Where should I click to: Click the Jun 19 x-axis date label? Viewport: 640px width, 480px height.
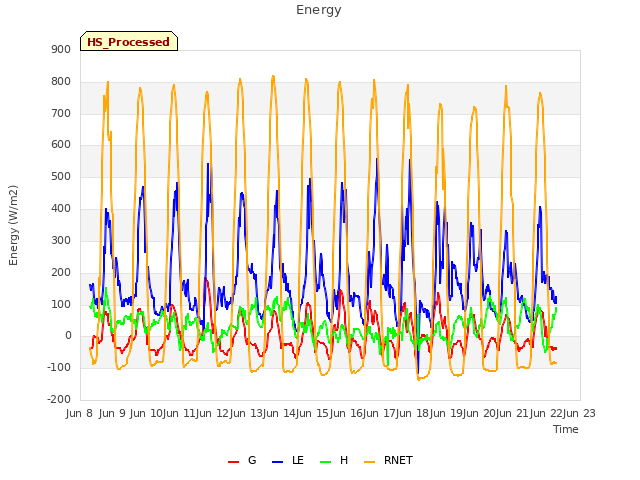(x=447, y=413)
